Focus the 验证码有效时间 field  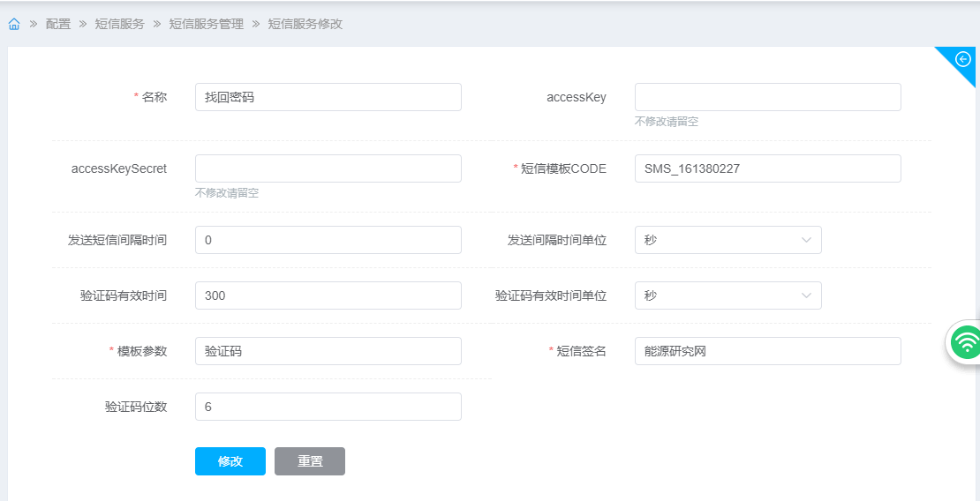[x=328, y=295]
